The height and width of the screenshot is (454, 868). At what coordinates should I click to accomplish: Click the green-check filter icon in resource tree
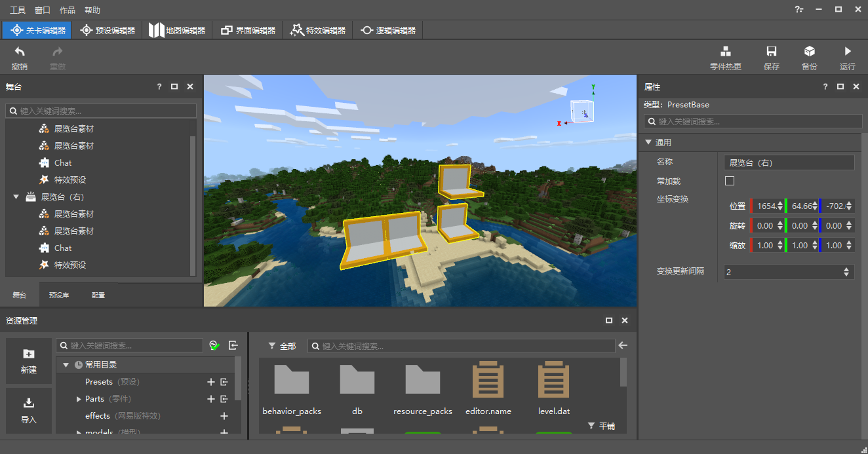(x=214, y=345)
